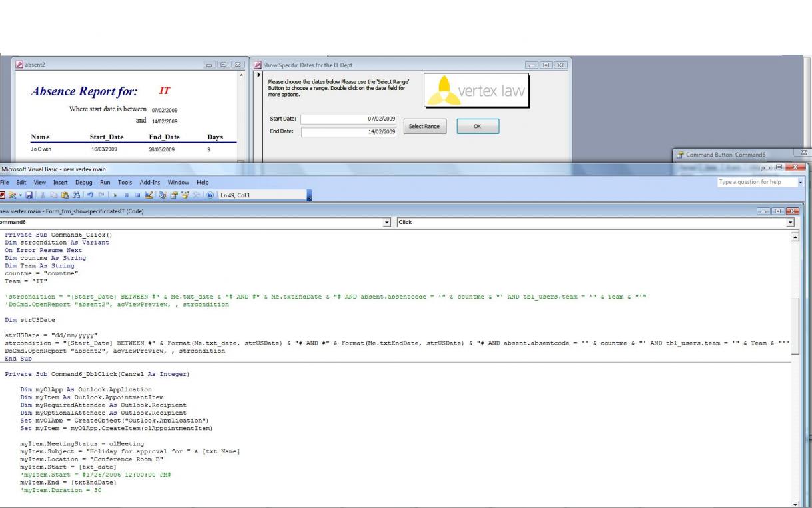
Task: Open the help question box dropdown arrow
Action: (x=801, y=182)
